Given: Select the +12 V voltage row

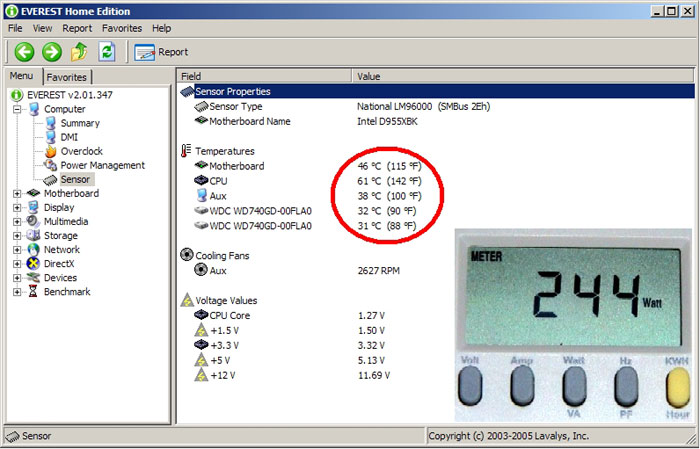Looking at the screenshot, I should (x=436, y=375).
